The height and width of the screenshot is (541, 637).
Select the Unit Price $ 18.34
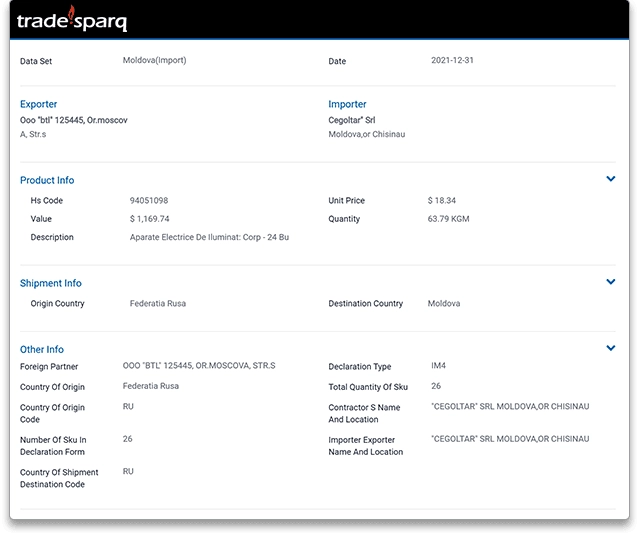442,200
